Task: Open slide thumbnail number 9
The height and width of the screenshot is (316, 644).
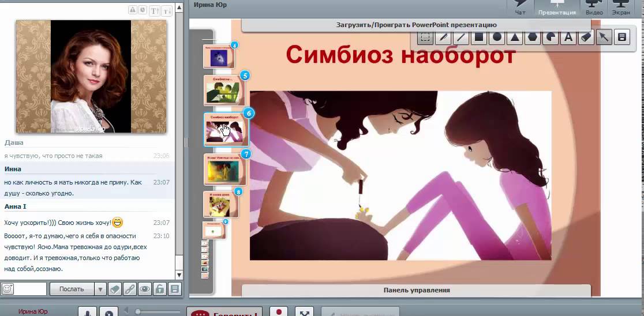Action: pyautogui.click(x=214, y=230)
